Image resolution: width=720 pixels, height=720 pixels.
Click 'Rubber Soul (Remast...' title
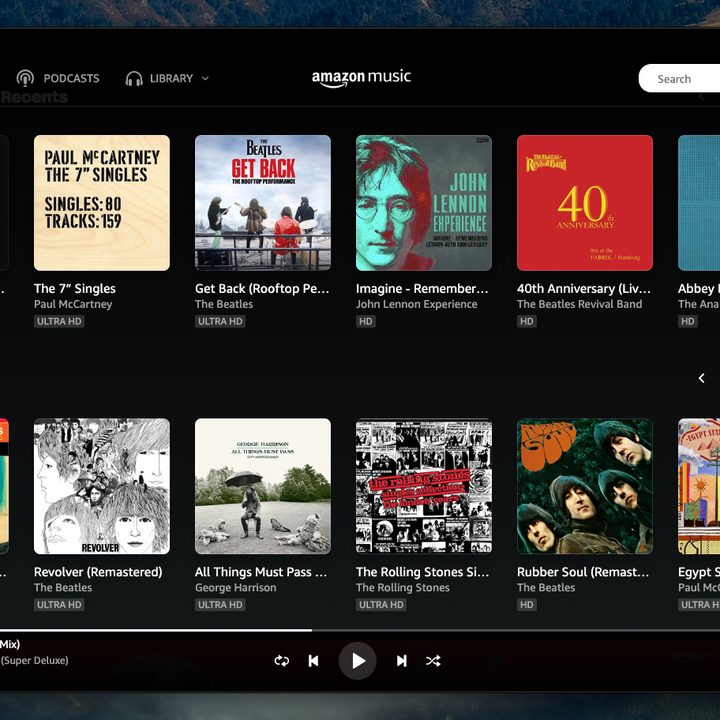[583, 572]
